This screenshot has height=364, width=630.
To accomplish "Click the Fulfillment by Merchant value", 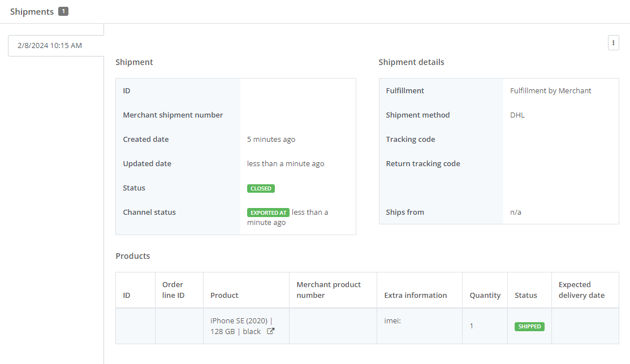I will 550,90.
